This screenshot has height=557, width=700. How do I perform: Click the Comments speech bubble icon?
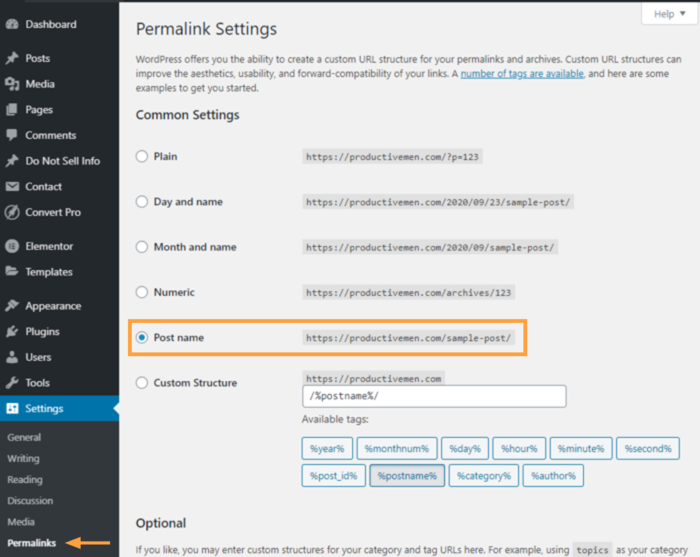pos(12,135)
